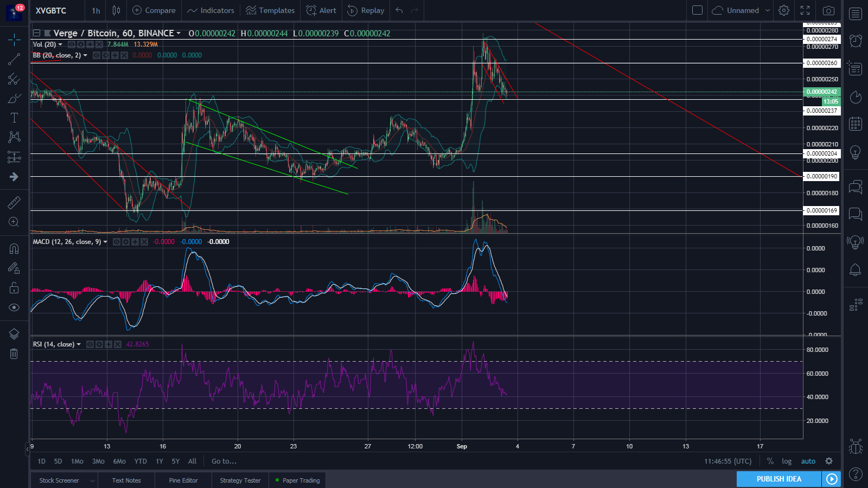Open the Indicators menu
This screenshot has height=488, width=868.
tap(210, 10)
